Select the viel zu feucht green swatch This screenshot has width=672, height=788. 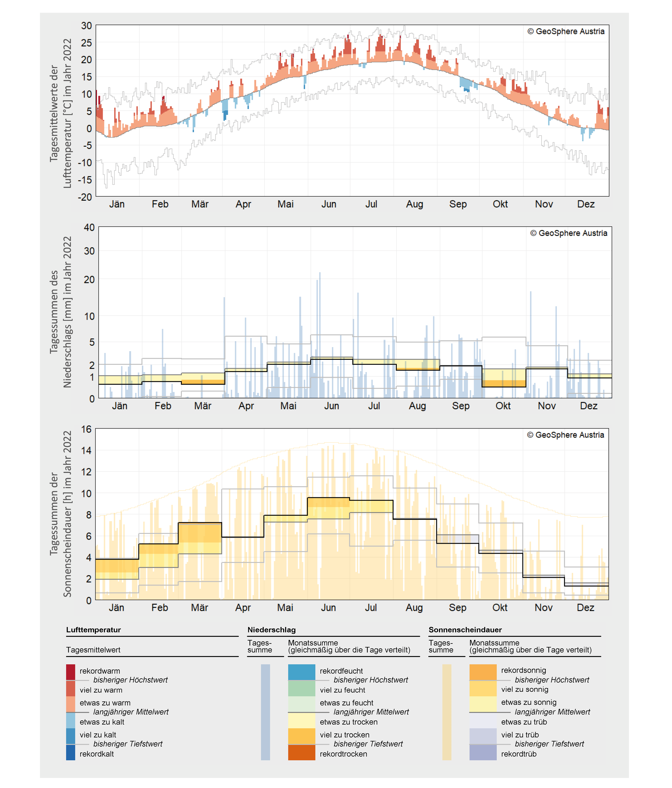click(x=301, y=688)
